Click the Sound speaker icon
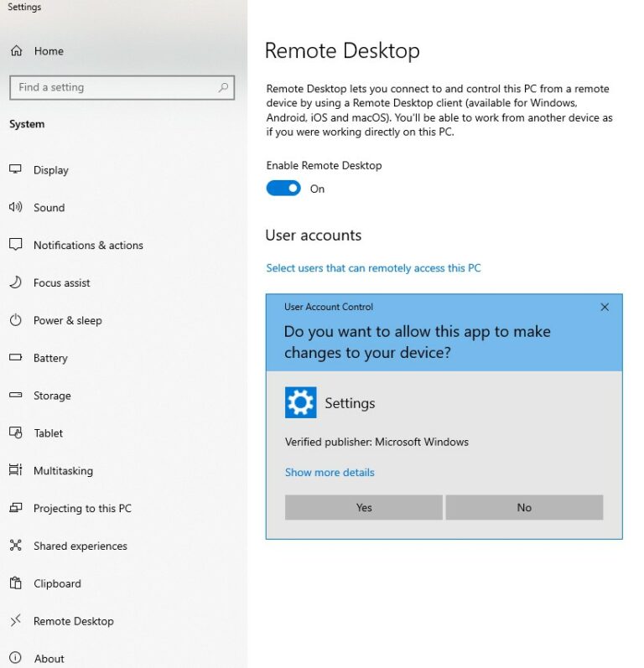Viewport: 644px width, 668px height. 15,207
